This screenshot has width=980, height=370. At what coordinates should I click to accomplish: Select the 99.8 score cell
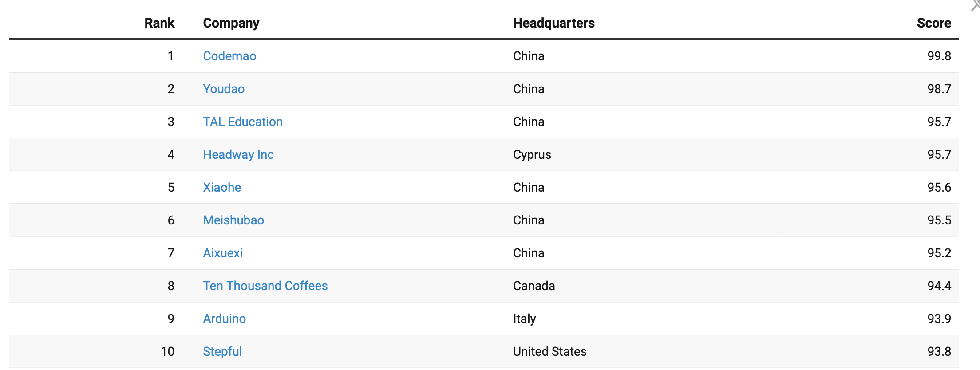pos(939,56)
